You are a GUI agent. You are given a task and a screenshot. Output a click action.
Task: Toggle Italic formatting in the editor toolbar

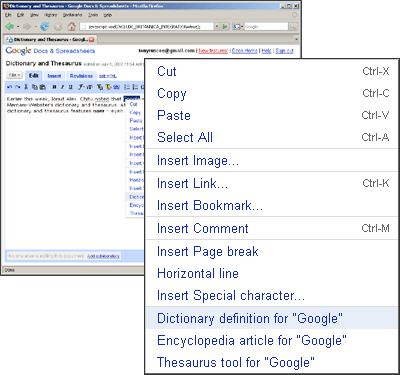click(x=62, y=87)
